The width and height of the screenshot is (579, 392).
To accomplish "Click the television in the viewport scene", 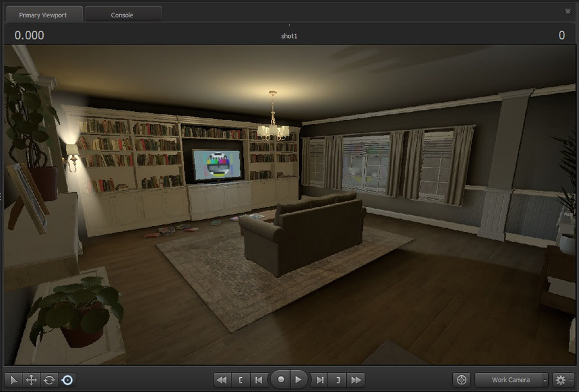I will coord(217,165).
